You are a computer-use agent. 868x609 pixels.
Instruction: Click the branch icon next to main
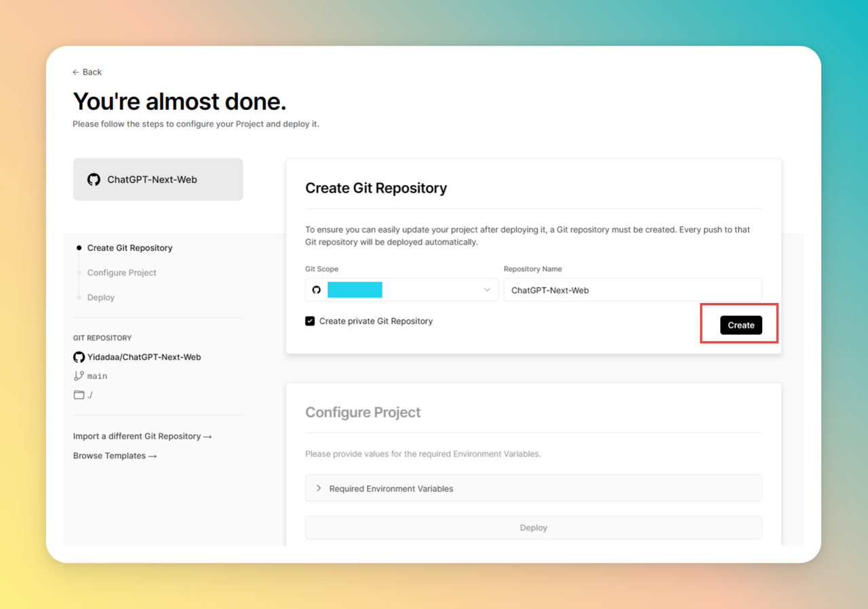[79, 376]
